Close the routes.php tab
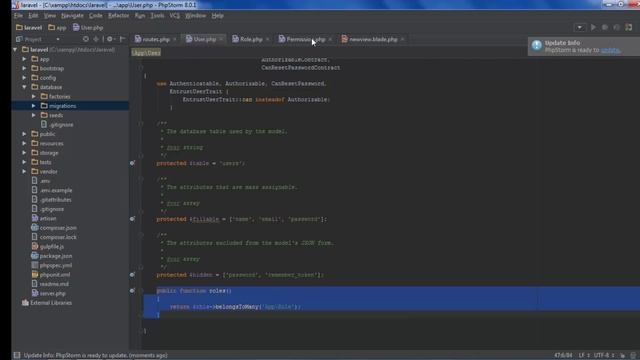Viewport: 640px width, 360px height. (x=175, y=39)
